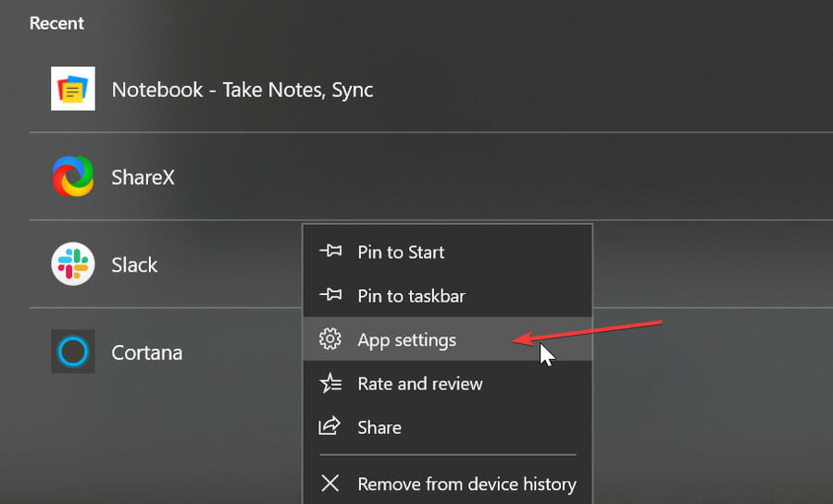Open Cortana from the Recent list

click(x=166, y=352)
